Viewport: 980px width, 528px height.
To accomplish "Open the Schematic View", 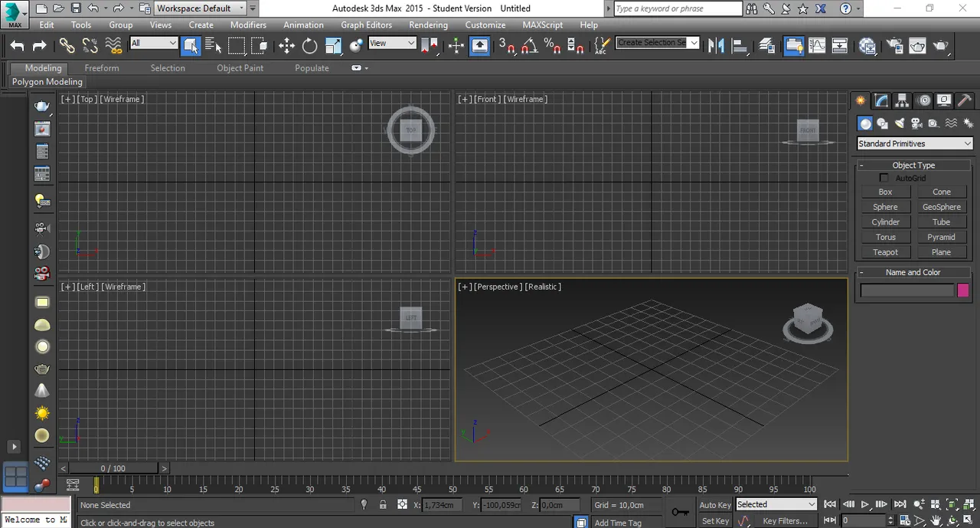I will (840, 46).
